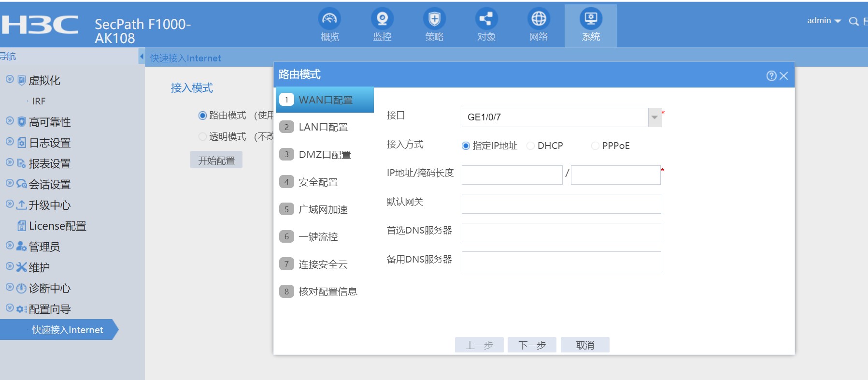868x380 pixels.
Task: Click the 取消 cancel button
Action: (x=585, y=345)
